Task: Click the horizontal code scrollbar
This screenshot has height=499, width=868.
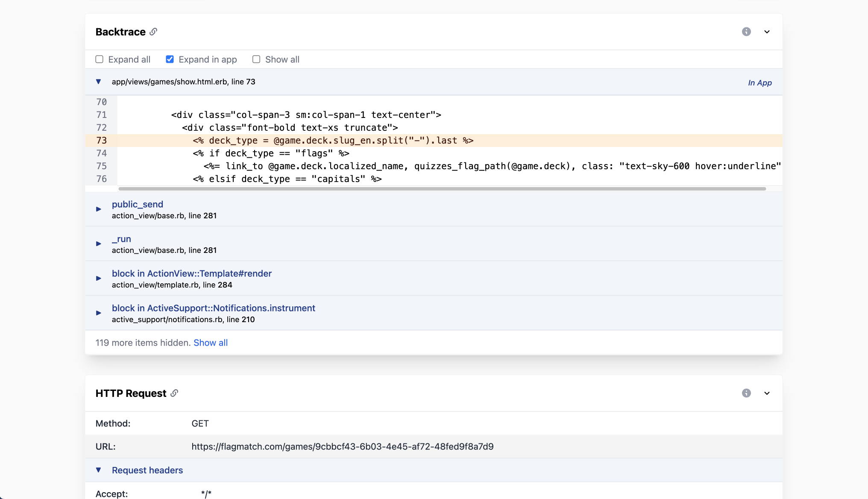Action: coord(442,188)
